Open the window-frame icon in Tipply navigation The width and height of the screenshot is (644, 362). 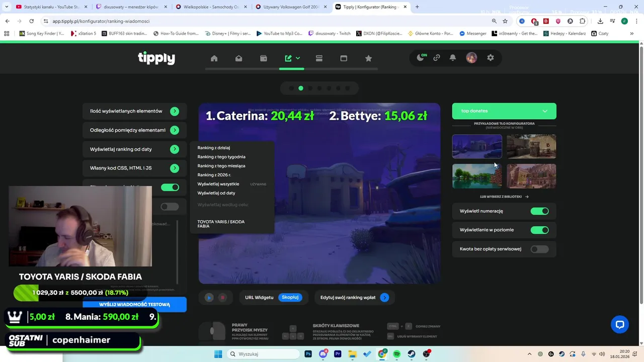point(344,58)
